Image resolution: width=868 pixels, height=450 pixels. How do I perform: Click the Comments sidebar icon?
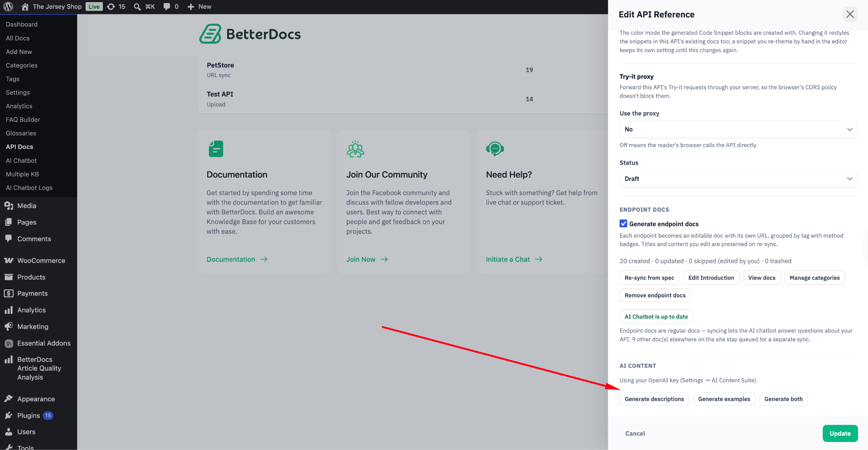(x=8, y=239)
